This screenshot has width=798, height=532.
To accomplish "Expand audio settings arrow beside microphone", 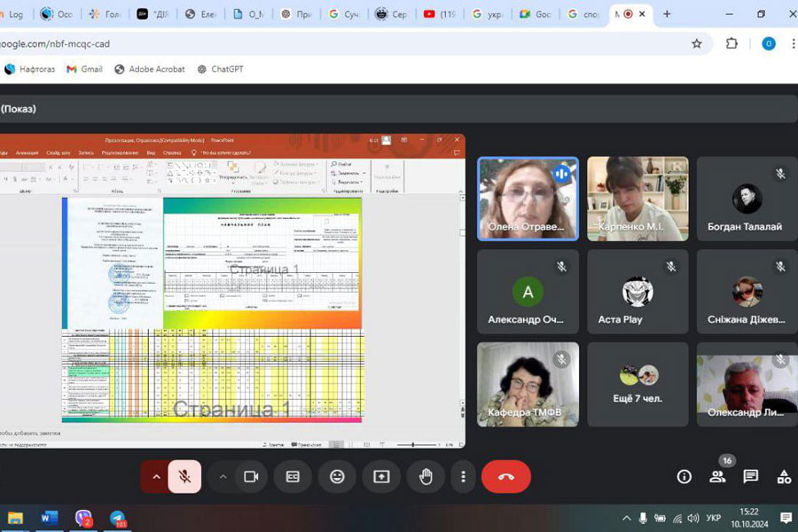I will [156, 476].
